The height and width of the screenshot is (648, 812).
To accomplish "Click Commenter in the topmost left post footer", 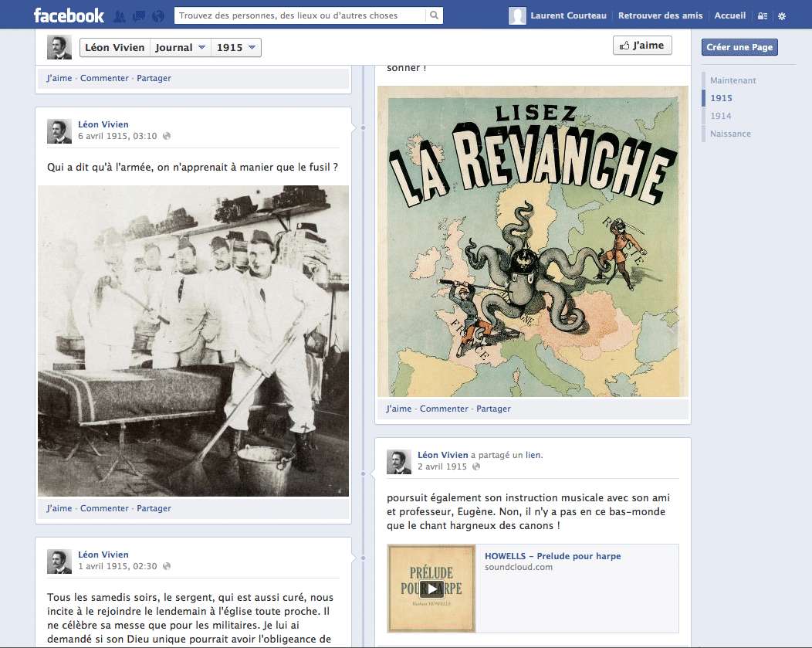I will click(x=104, y=78).
